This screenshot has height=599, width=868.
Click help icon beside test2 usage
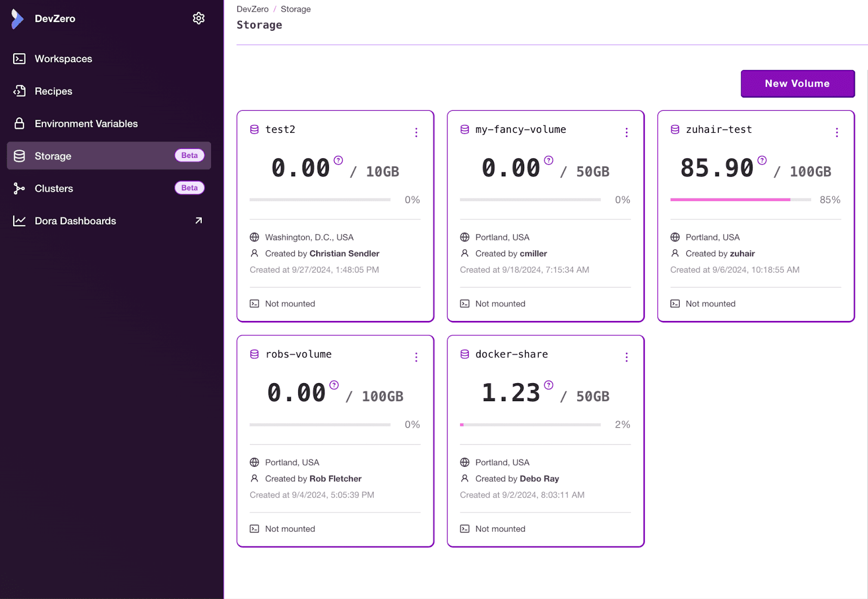(339, 160)
